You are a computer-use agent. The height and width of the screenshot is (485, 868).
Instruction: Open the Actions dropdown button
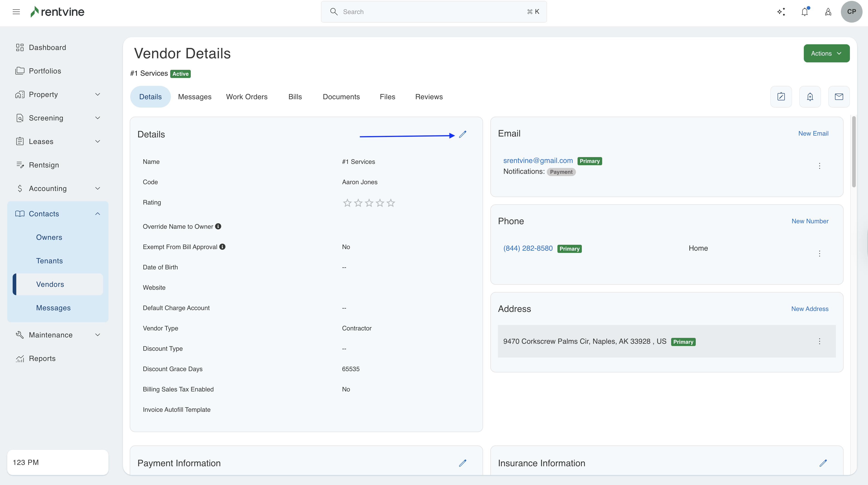click(826, 54)
